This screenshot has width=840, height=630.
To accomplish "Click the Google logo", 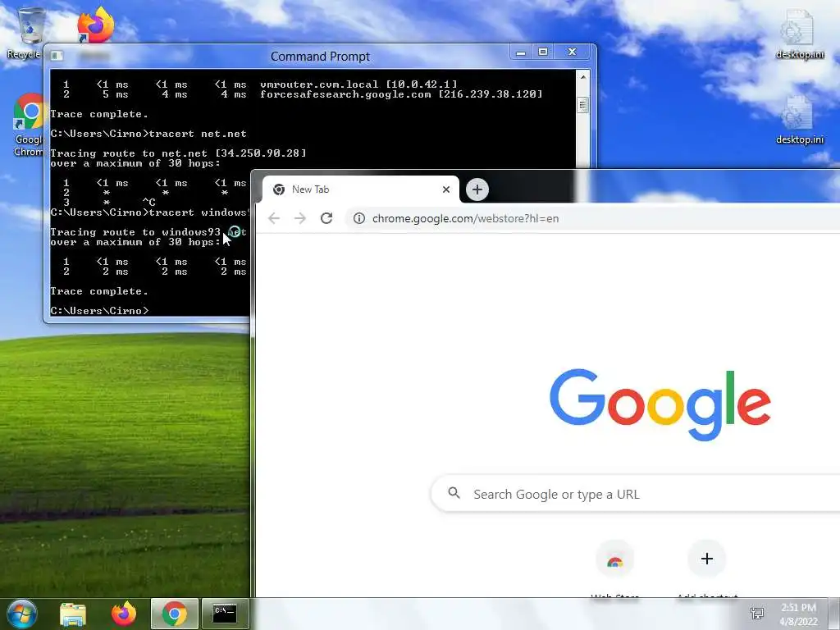I will (x=660, y=404).
